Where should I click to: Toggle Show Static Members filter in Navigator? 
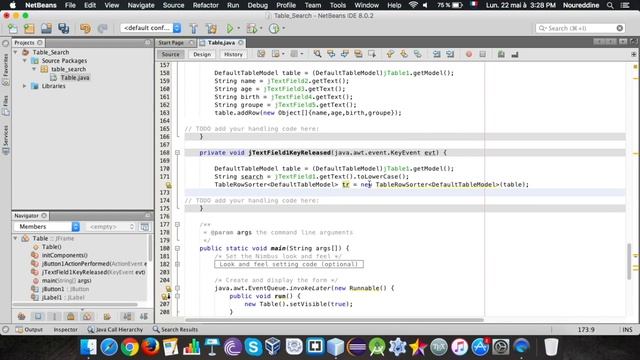[54, 316]
